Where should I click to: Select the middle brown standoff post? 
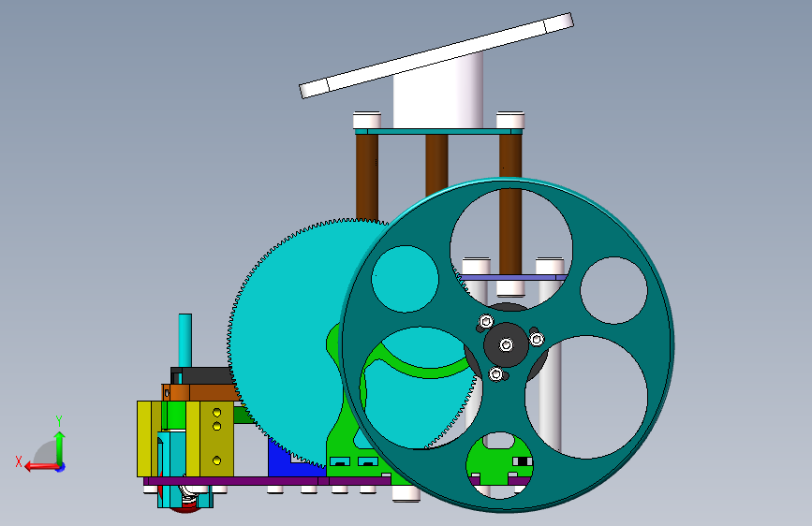[436, 163]
